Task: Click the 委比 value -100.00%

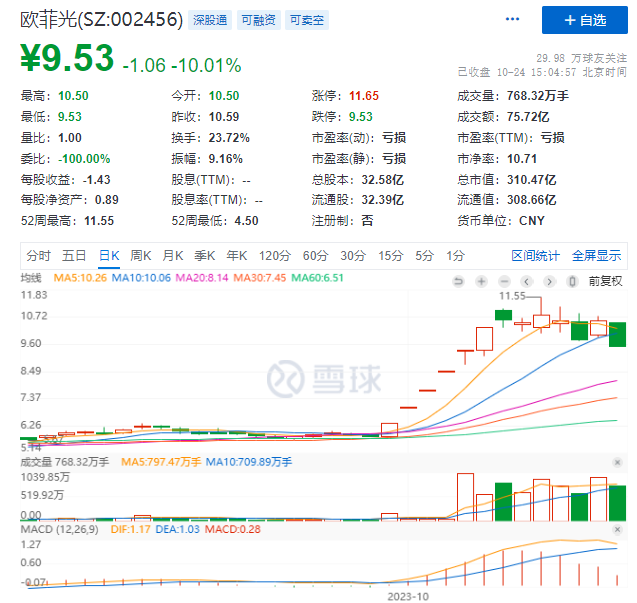Action: pyautogui.click(x=84, y=159)
